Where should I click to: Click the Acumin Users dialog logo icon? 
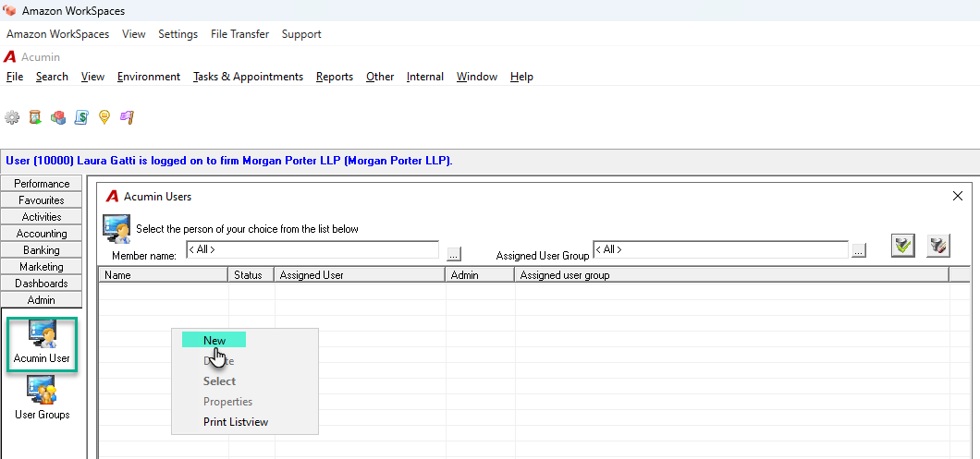113,197
